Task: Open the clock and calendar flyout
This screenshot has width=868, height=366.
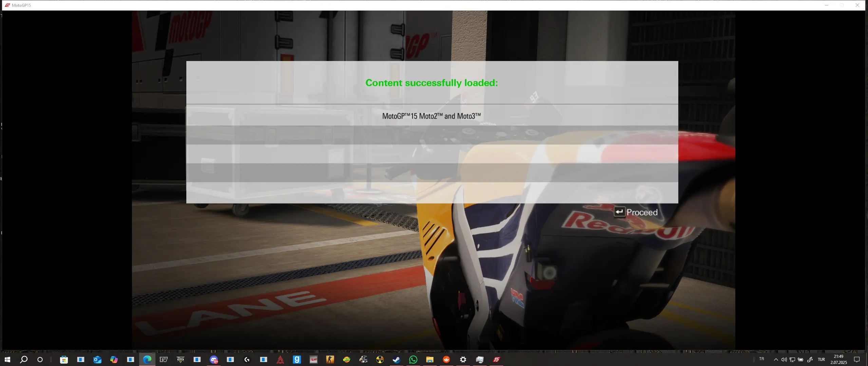Action: point(838,360)
